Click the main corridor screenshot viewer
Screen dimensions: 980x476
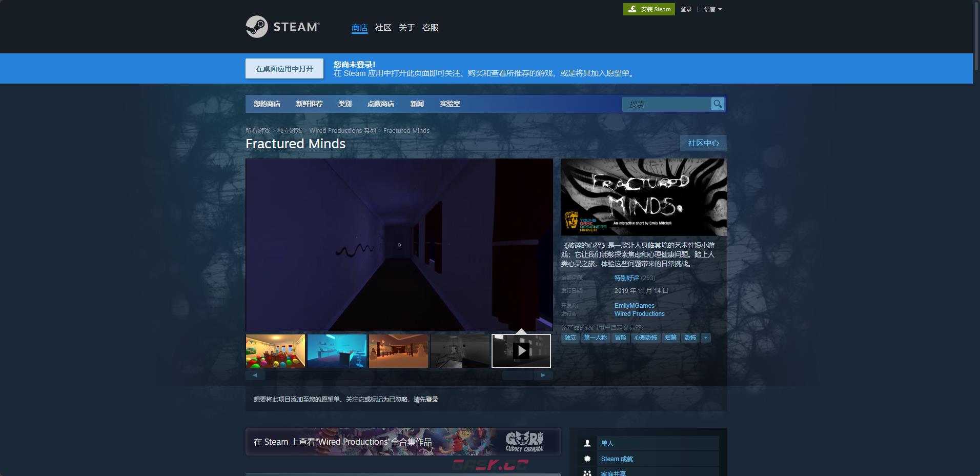(399, 245)
